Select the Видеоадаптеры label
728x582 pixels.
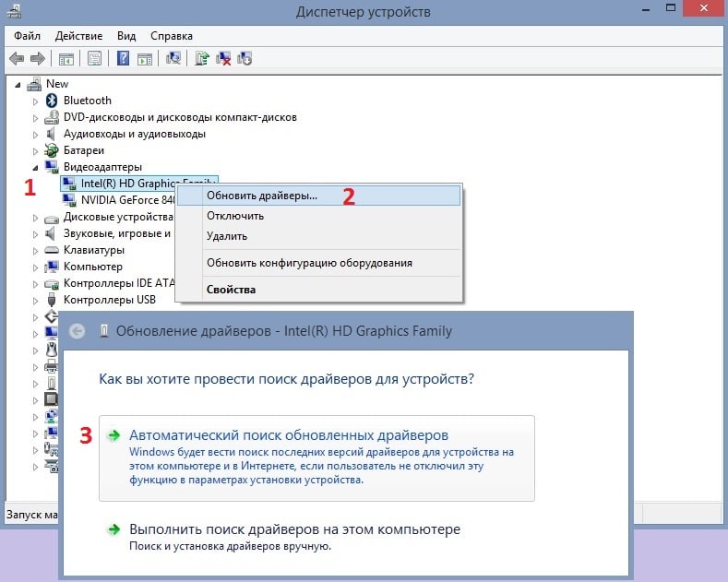[102, 167]
